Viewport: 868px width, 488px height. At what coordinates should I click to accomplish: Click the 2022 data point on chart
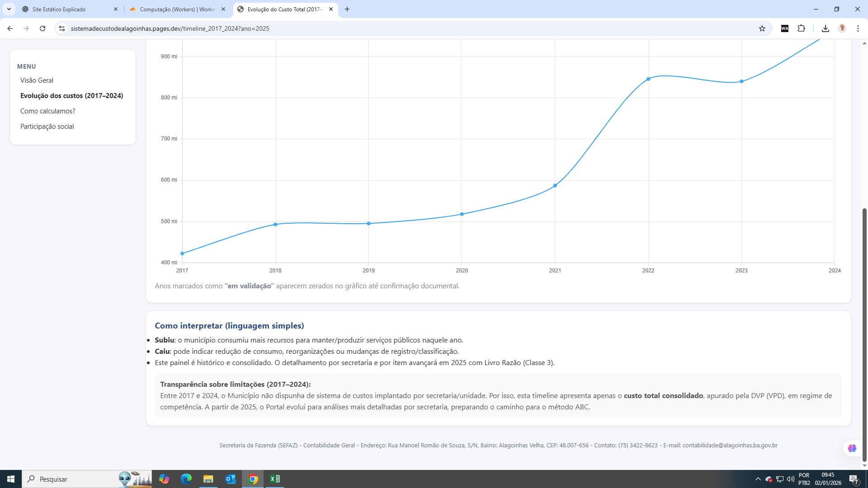point(648,79)
